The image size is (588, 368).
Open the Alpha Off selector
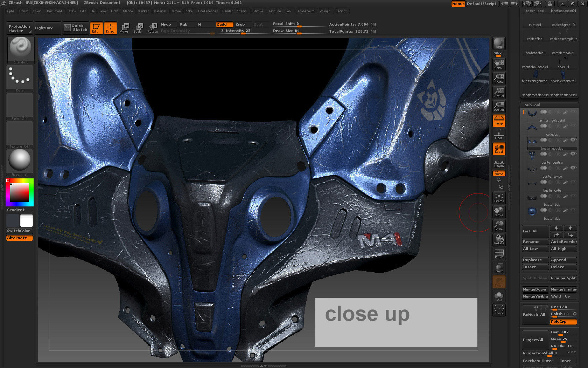(x=20, y=107)
